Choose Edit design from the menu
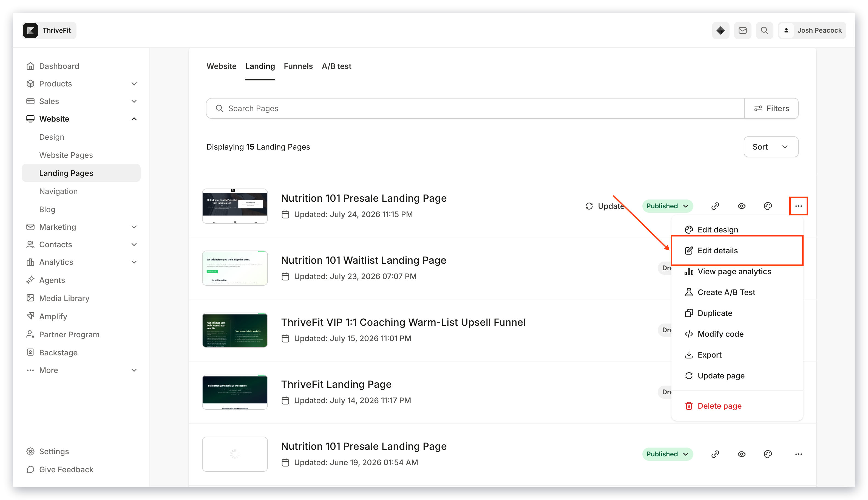The width and height of the screenshot is (868, 500). point(737,229)
